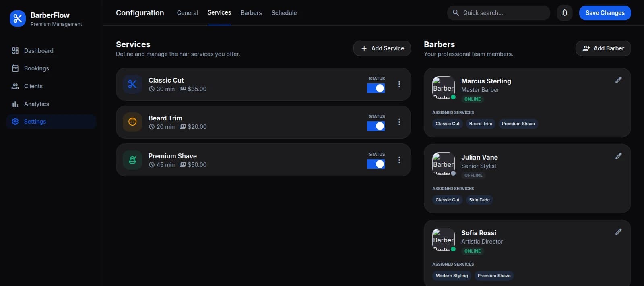Click Julian Vane's Classic Cut tag
This screenshot has width=644, height=286.
pos(448,200)
